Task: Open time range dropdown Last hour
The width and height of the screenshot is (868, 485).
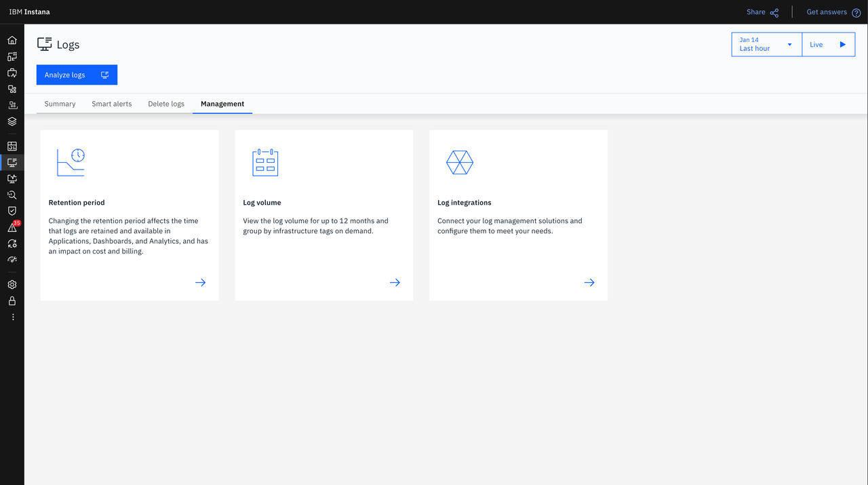Action: coord(766,44)
